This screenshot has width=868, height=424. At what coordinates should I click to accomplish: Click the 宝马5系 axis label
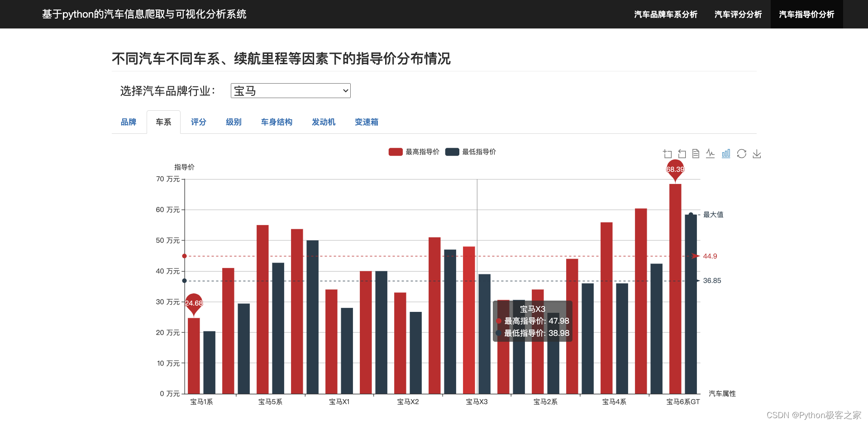[x=270, y=402]
